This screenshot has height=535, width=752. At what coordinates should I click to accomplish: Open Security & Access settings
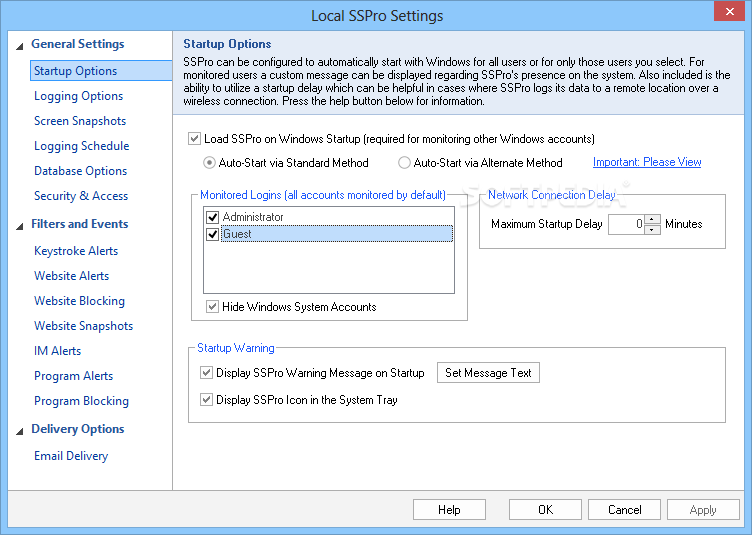pos(81,196)
